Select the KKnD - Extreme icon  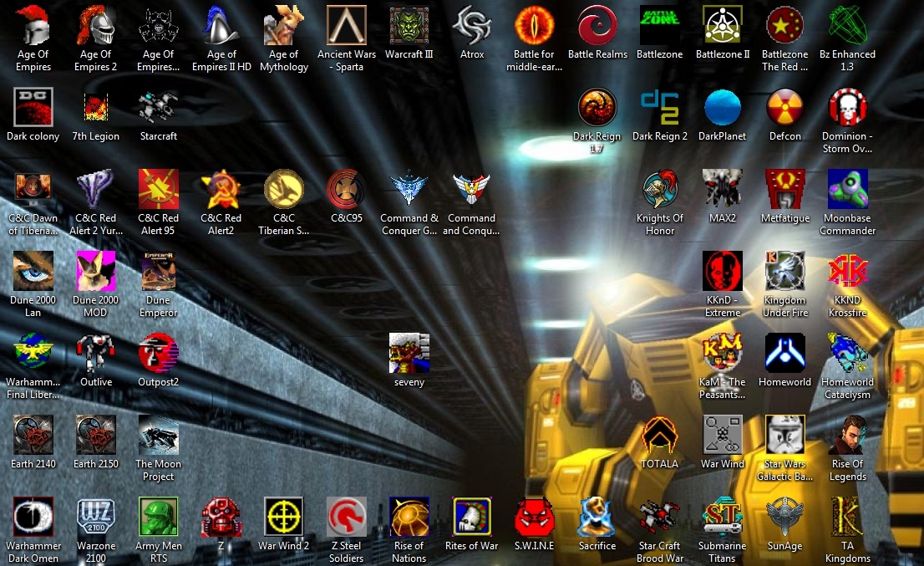click(723, 271)
